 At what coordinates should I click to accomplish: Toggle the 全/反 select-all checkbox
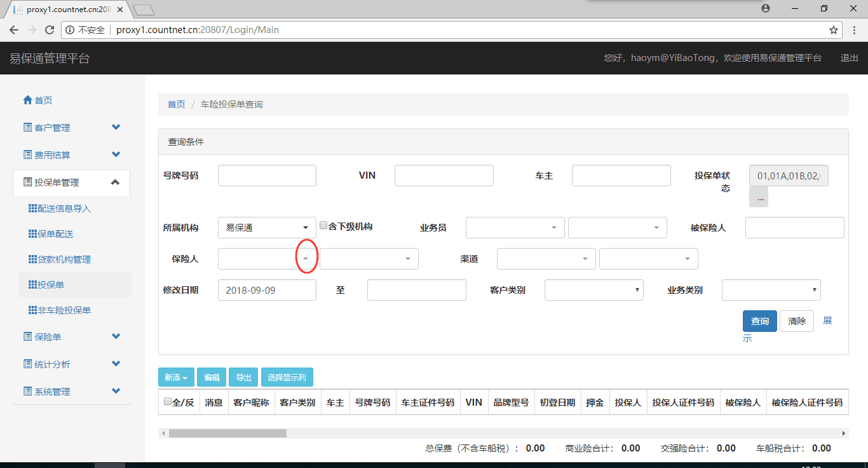(168, 401)
